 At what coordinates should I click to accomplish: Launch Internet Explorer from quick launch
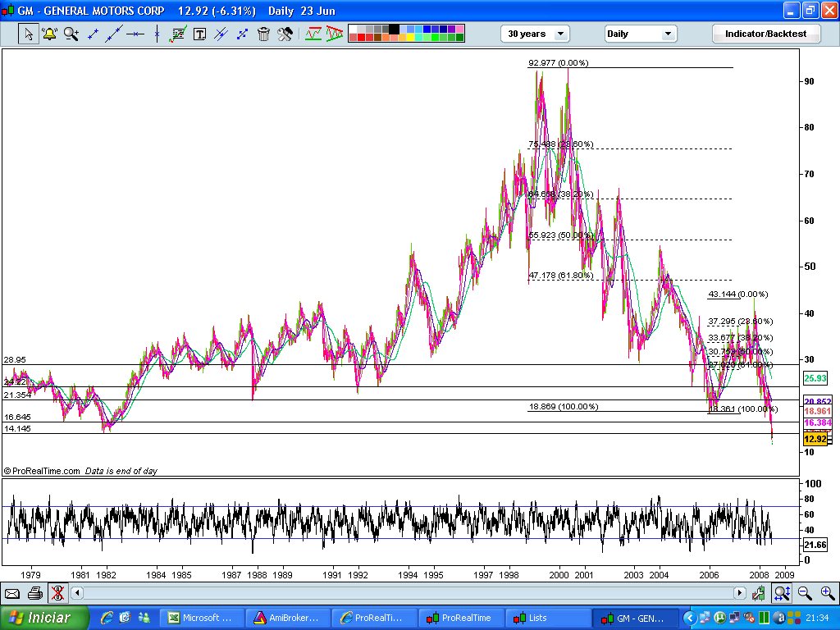tap(107, 619)
